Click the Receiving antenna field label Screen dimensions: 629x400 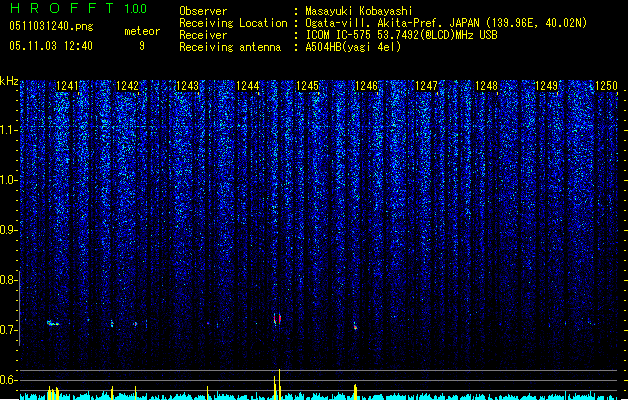click(x=230, y=47)
